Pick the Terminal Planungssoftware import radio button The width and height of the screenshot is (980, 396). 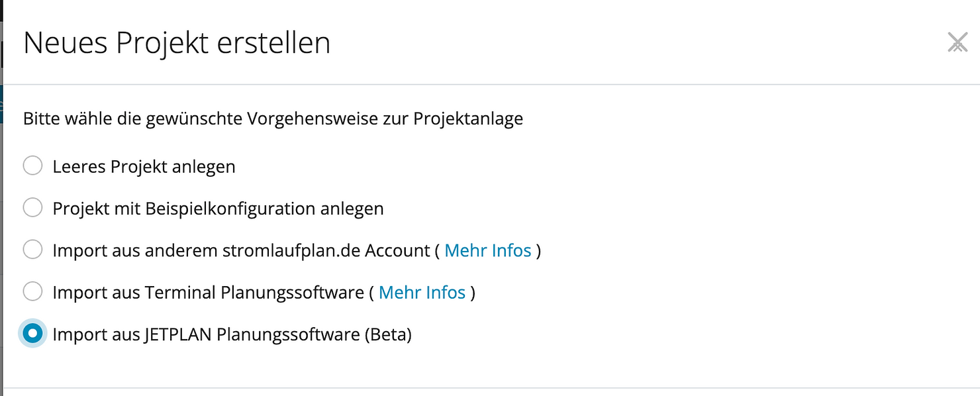click(x=32, y=291)
